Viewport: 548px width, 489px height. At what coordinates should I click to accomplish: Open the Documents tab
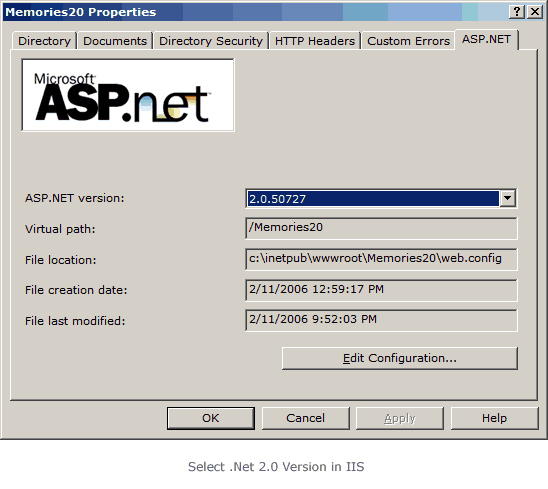(115, 41)
